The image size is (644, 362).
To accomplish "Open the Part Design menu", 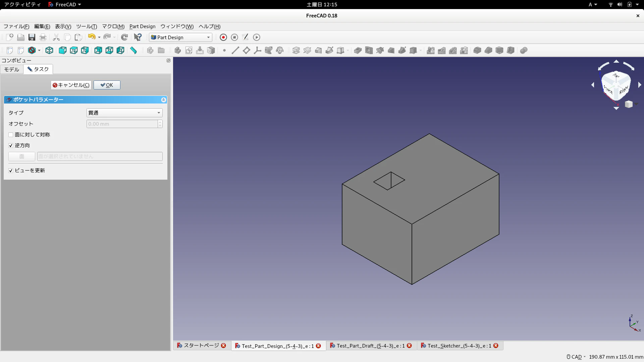I will [143, 26].
